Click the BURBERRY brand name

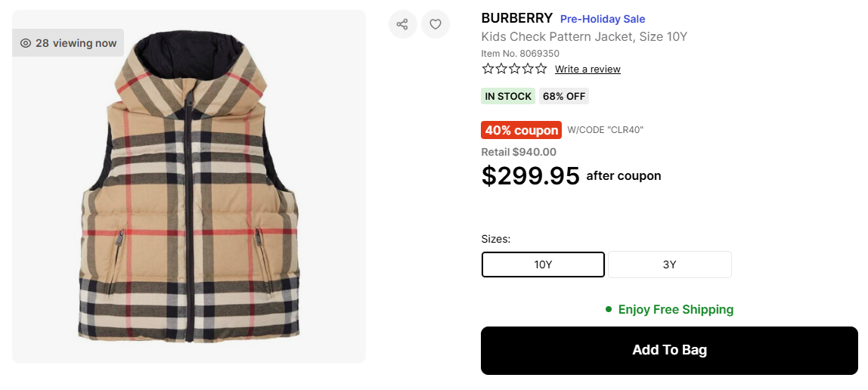(517, 18)
